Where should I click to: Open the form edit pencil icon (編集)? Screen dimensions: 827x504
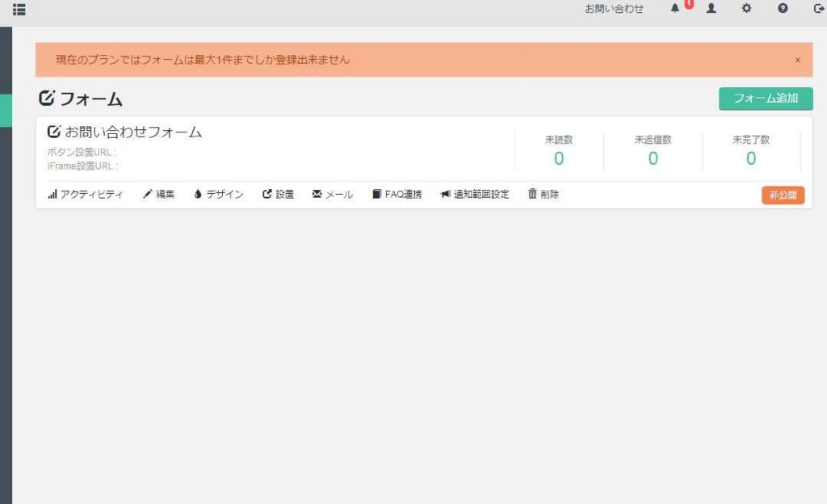coord(158,194)
